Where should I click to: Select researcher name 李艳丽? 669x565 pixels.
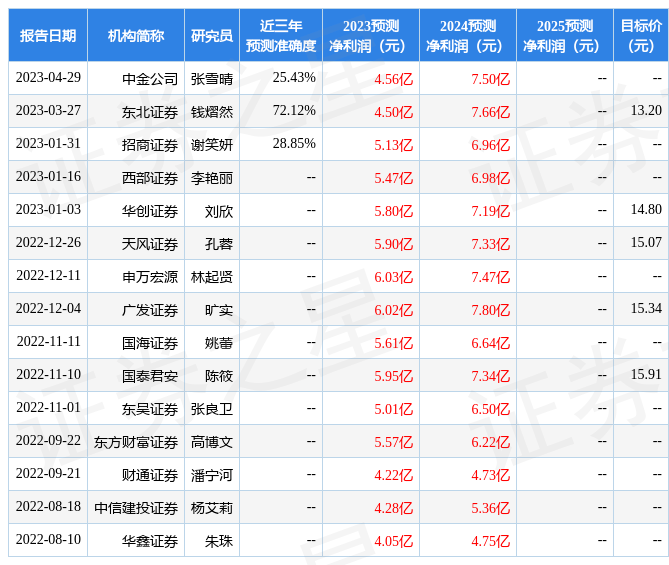click(x=212, y=178)
